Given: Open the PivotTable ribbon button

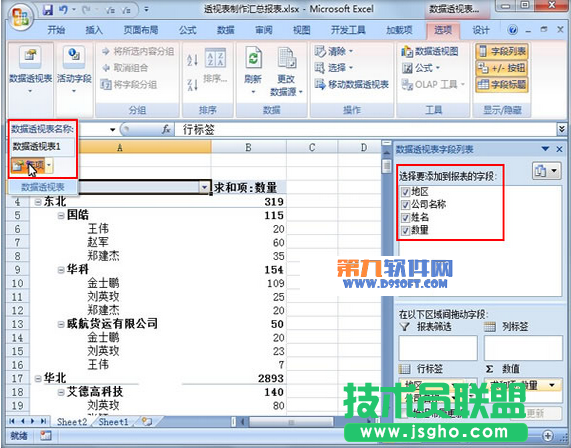Looking at the screenshot, I should (x=31, y=69).
